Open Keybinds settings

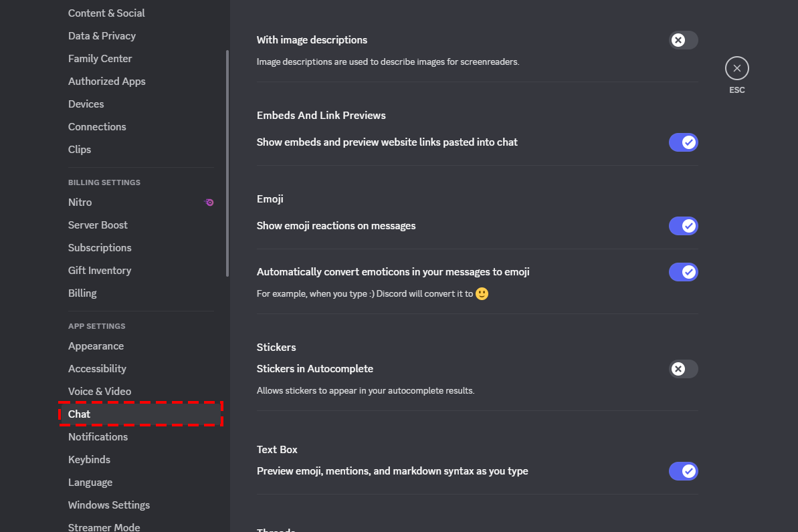click(89, 459)
